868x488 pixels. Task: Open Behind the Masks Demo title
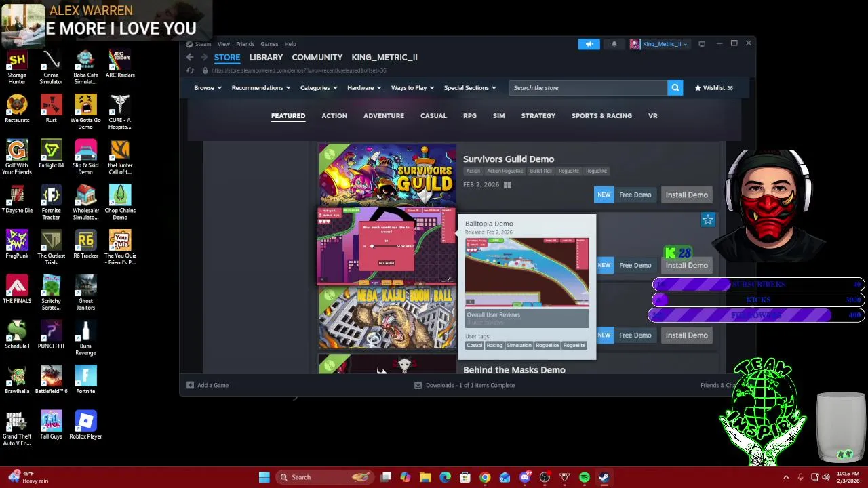click(514, 370)
